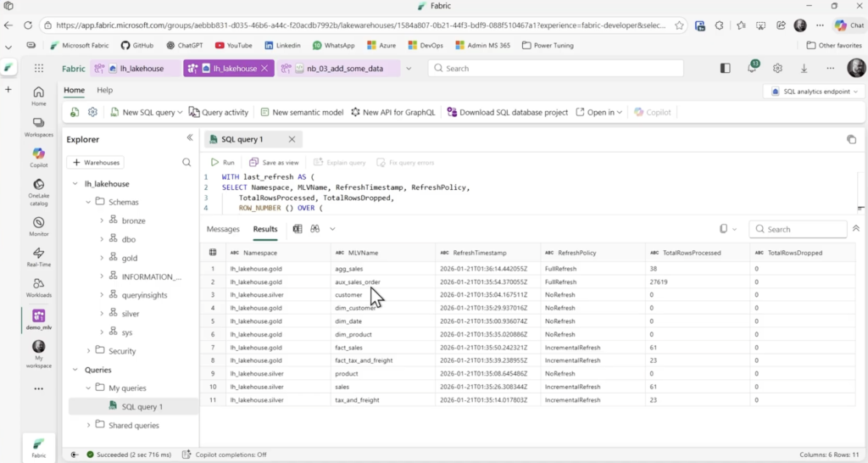
Task: Switch to the Messages tab
Action: click(223, 229)
